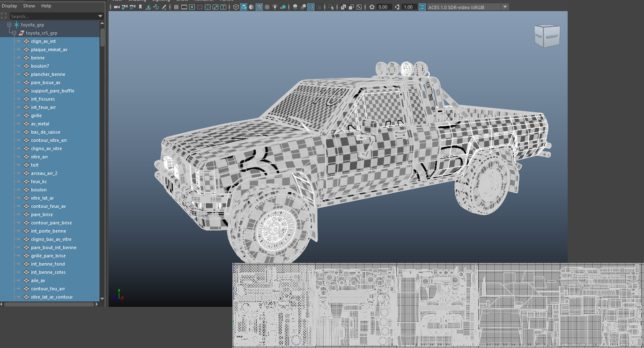Click the Shadows icon in panel toolbar

(283, 7)
